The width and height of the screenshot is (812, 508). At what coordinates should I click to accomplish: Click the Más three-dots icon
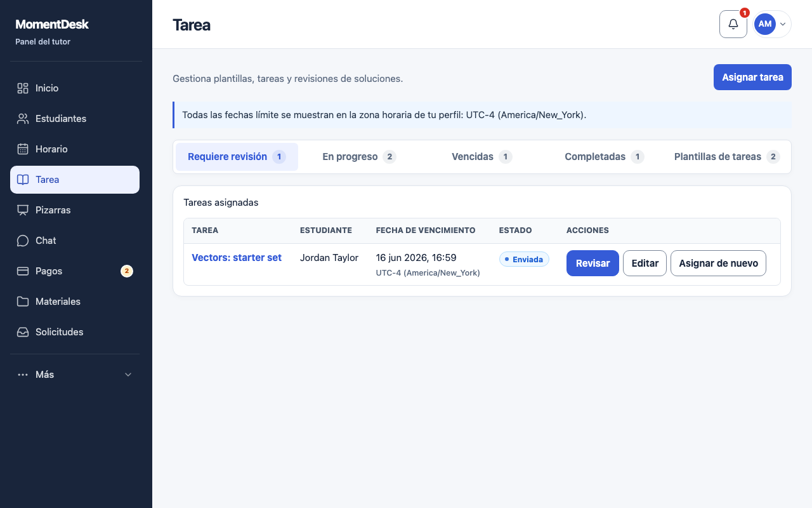(23, 375)
